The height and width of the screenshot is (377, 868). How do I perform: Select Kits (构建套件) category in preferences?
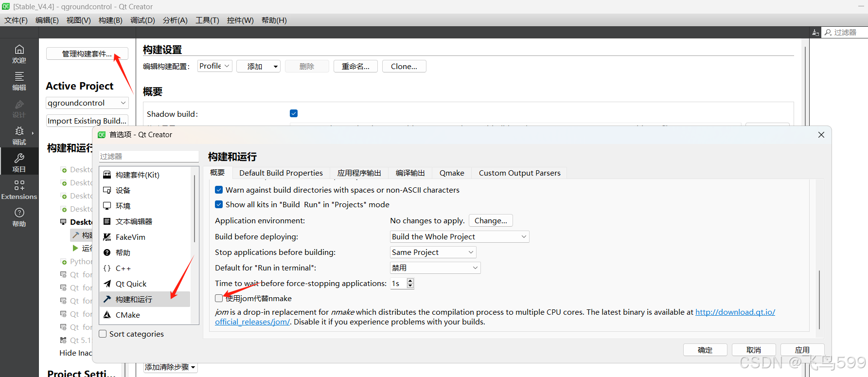point(145,175)
